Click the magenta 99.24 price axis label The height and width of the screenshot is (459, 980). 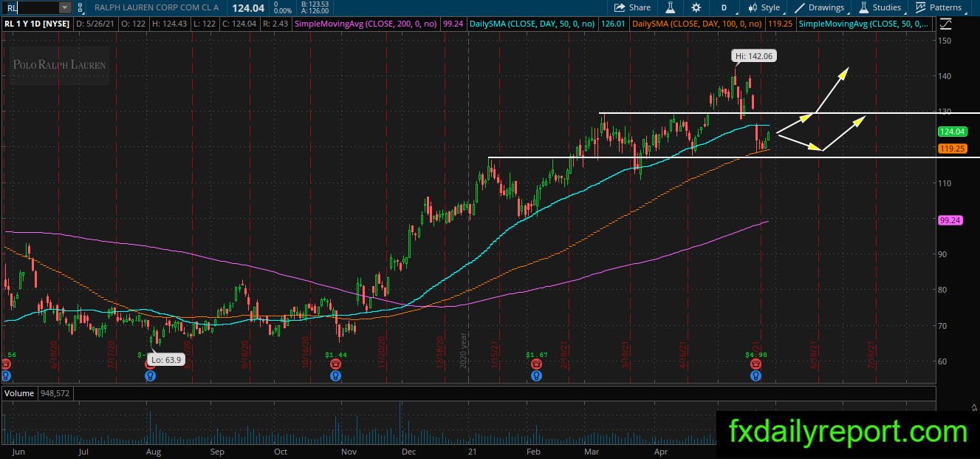[x=950, y=220]
